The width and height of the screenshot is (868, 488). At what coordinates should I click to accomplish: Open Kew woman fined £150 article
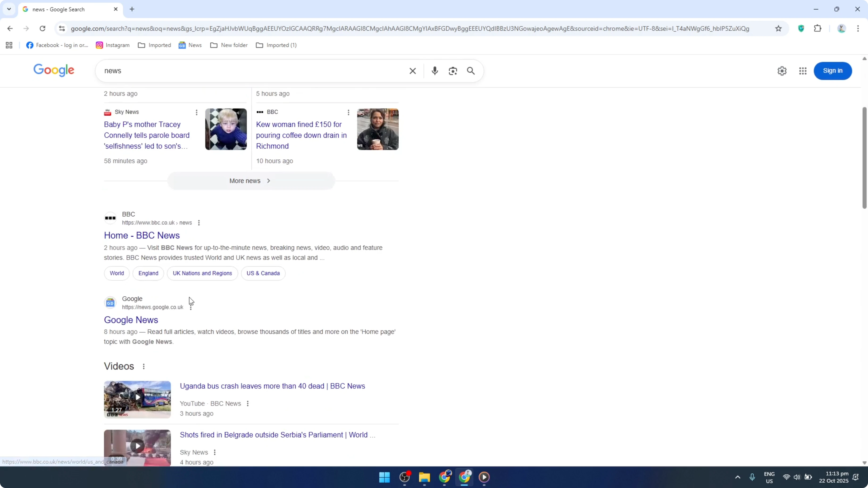[x=301, y=135]
